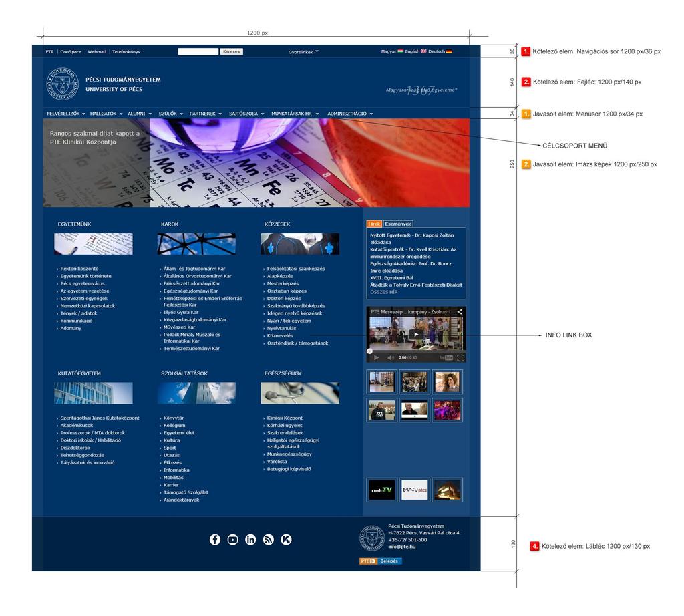Expand the ALUMNI menu

pos(140,114)
